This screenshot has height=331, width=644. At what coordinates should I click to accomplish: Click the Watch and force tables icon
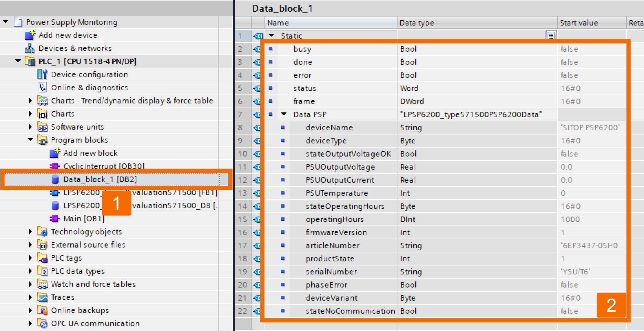42,284
